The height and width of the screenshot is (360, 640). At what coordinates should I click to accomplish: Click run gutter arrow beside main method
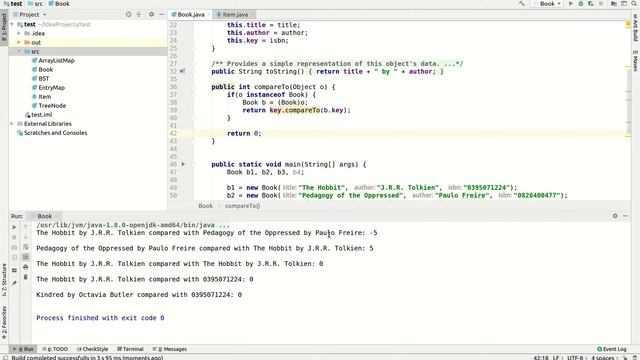pos(183,164)
